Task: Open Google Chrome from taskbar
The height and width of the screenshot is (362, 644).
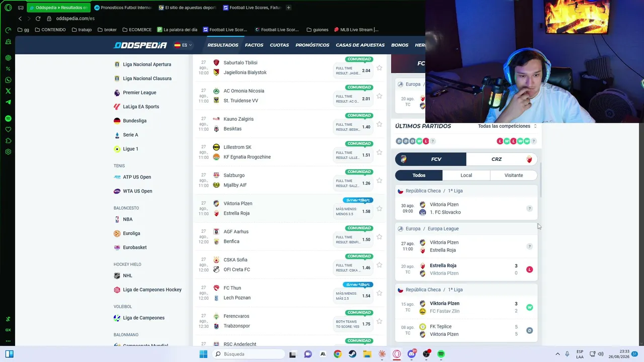Action: [338, 354]
